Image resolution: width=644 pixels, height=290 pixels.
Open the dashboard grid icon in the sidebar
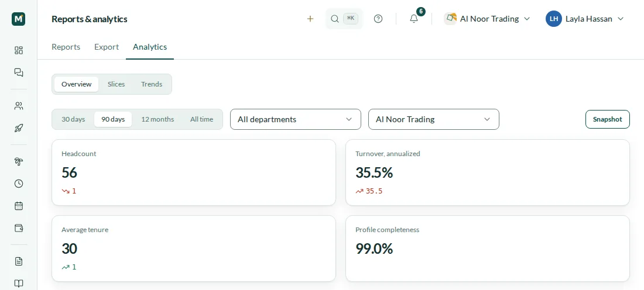19,50
